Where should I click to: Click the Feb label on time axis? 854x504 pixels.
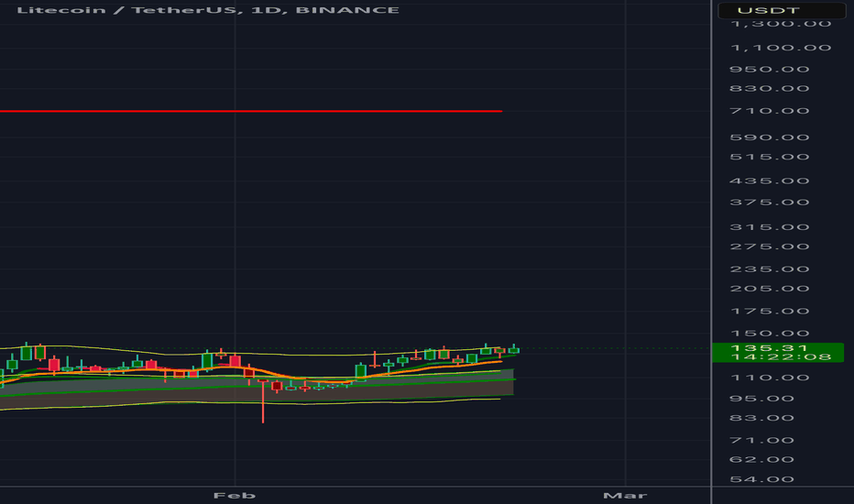coord(235,495)
